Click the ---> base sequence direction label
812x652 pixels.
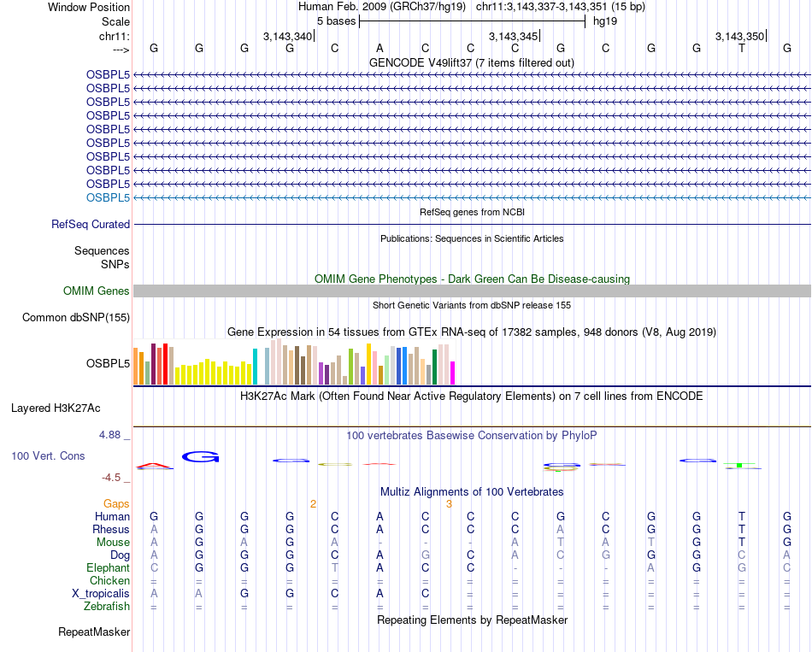[121, 50]
